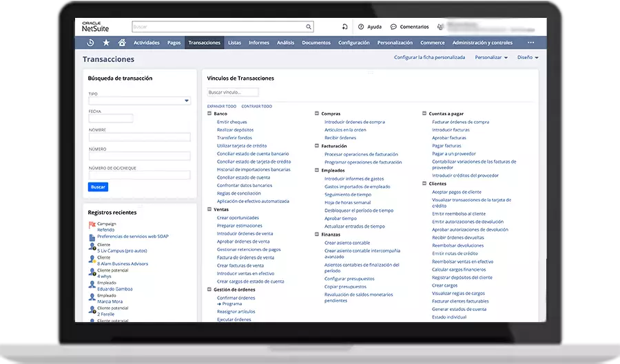620x364 pixels.
Task: Click the Campaign flag icon in Registros recientes
Action: [x=92, y=225]
